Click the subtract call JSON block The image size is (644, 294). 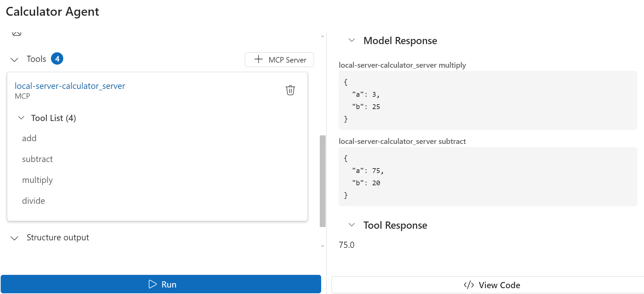click(488, 176)
